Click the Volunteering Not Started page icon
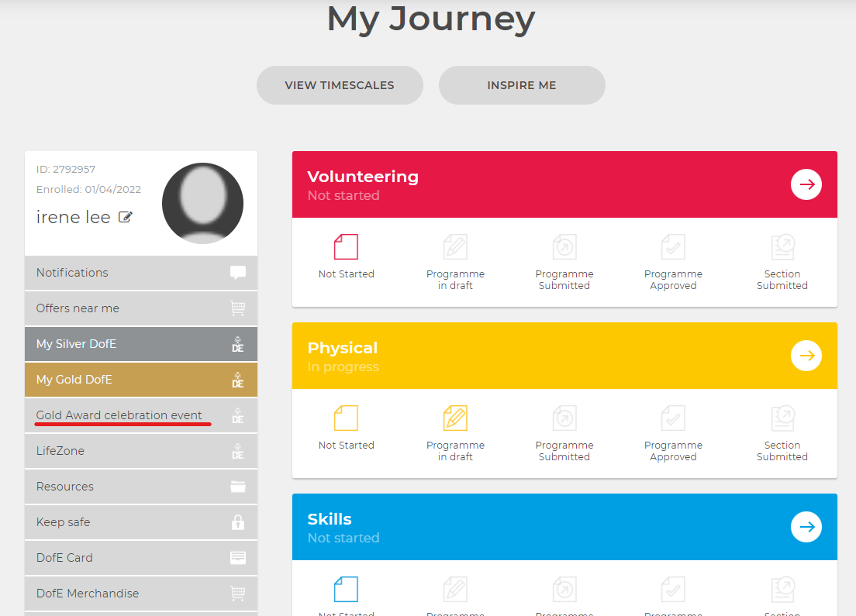856x616 pixels. [x=346, y=246]
